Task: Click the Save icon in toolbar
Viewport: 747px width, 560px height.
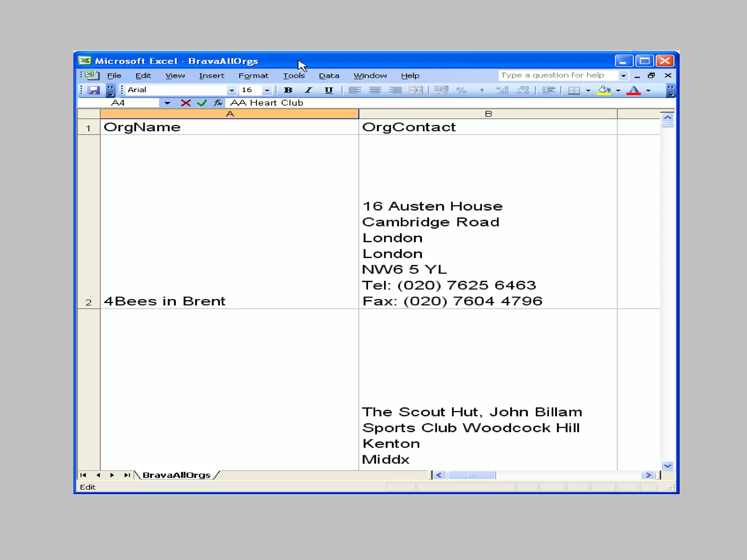Action: pos(94,90)
